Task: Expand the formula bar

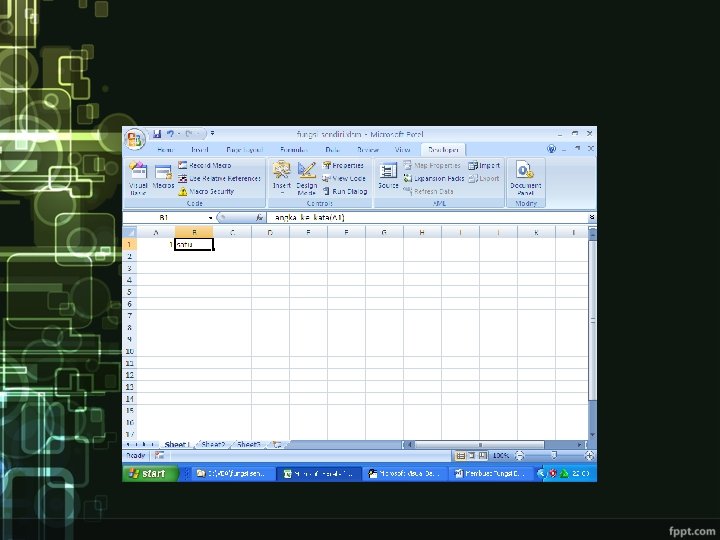Action: click(592, 217)
